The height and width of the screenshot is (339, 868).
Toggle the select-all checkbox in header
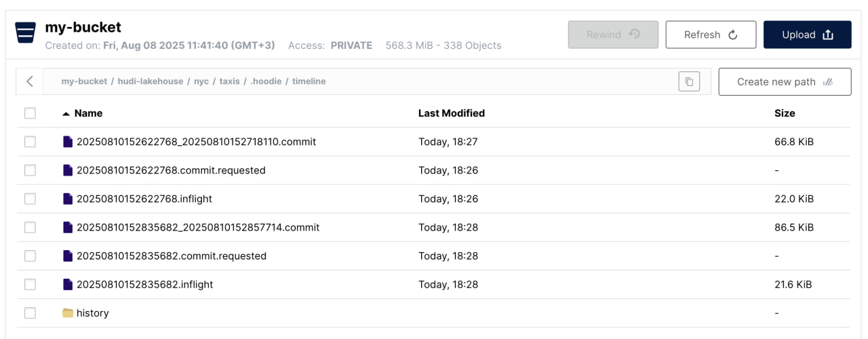tap(30, 113)
